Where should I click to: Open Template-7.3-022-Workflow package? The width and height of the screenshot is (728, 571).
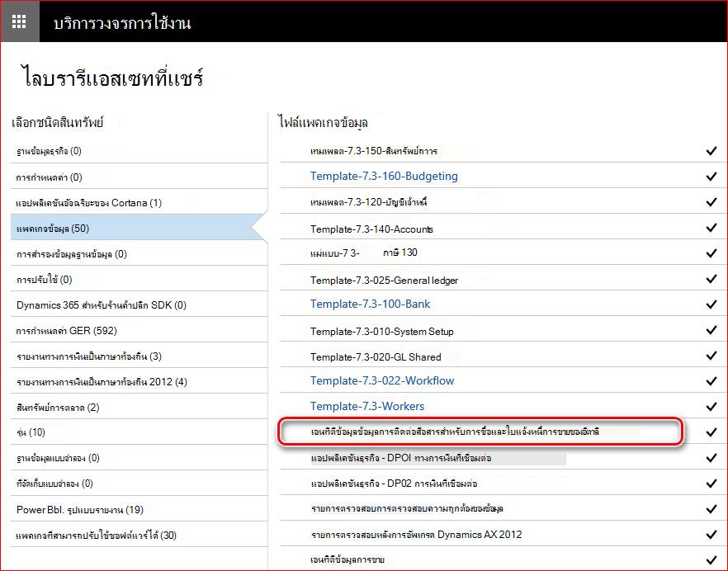pos(382,380)
